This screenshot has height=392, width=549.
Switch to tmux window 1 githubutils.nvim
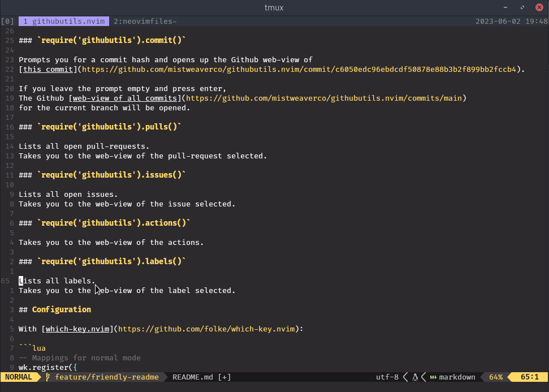[64, 21]
